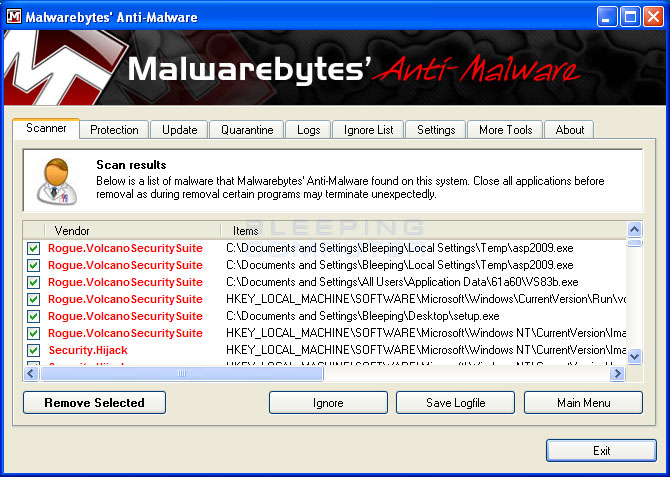Switch to the Ignore List tab
This screenshot has height=477, width=670.
[x=368, y=130]
